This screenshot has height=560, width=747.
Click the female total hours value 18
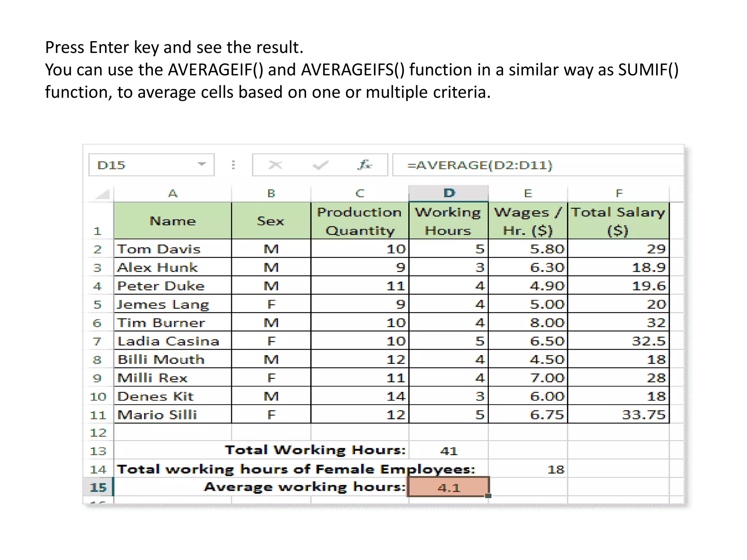(528, 469)
